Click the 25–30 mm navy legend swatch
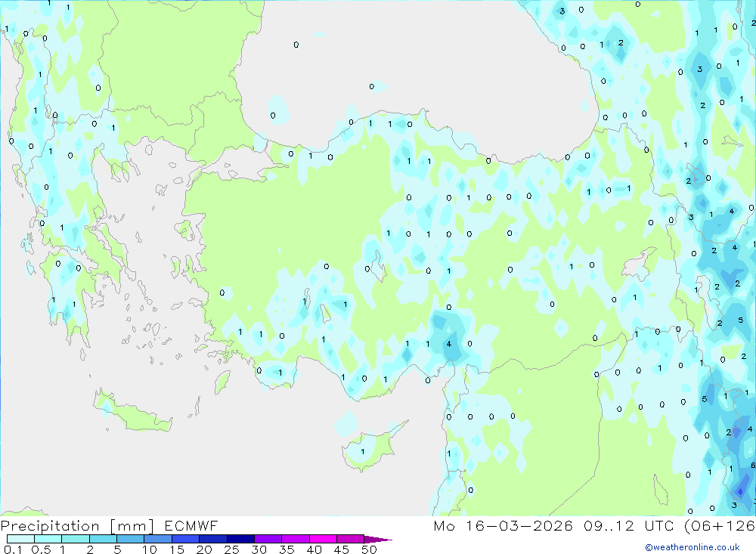Image resolution: width=756 pixels, height=554 pixels. (x=240, y=539)
